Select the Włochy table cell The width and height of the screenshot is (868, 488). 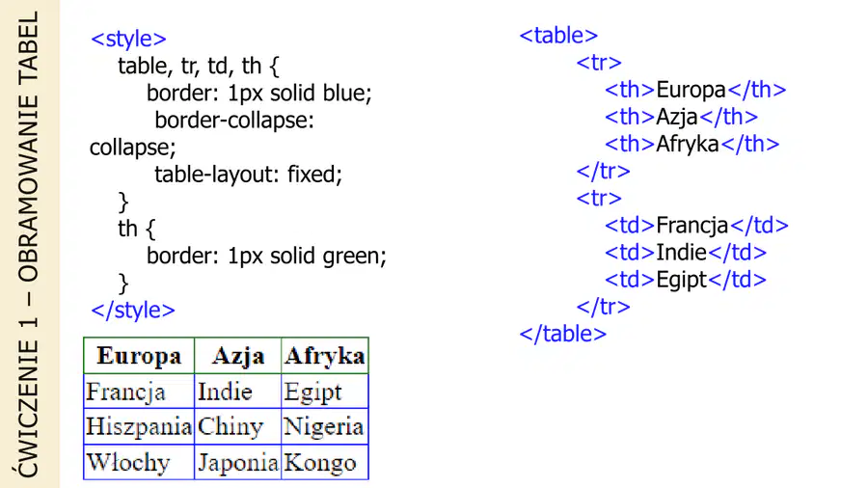(139, 462)
